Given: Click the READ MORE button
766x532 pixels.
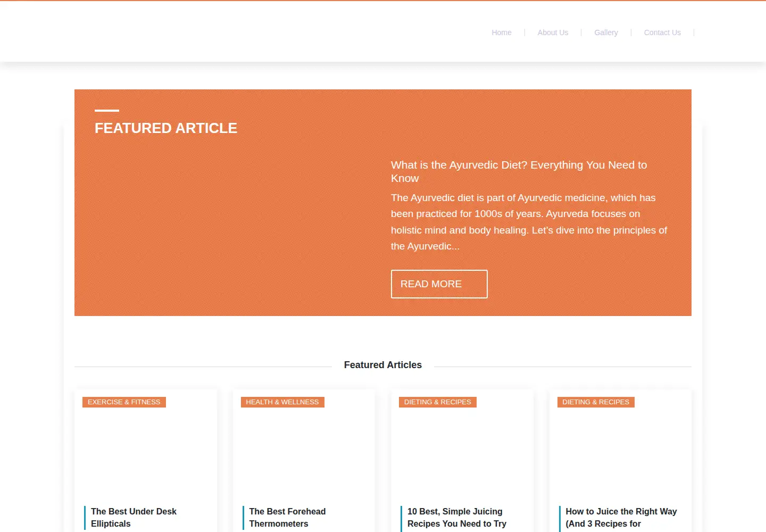Looking at the screenshot, I should [x=439, y=284].
